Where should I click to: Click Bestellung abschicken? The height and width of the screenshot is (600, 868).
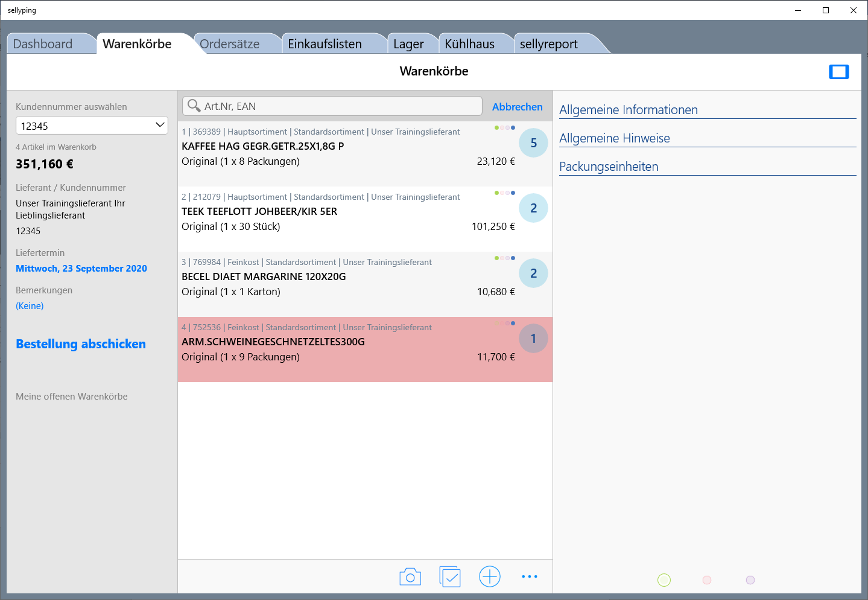pos(81,344)
